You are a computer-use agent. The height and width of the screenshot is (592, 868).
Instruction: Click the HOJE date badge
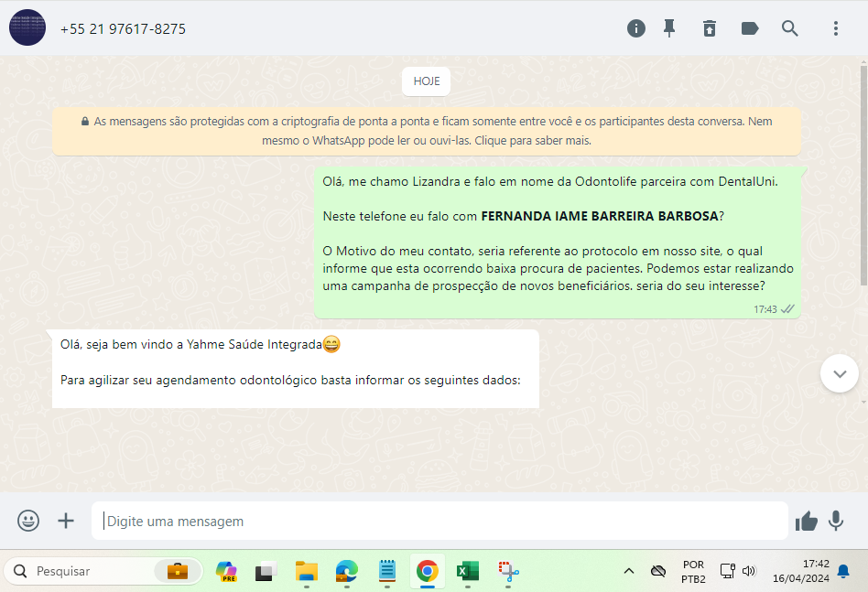point(427,81)
